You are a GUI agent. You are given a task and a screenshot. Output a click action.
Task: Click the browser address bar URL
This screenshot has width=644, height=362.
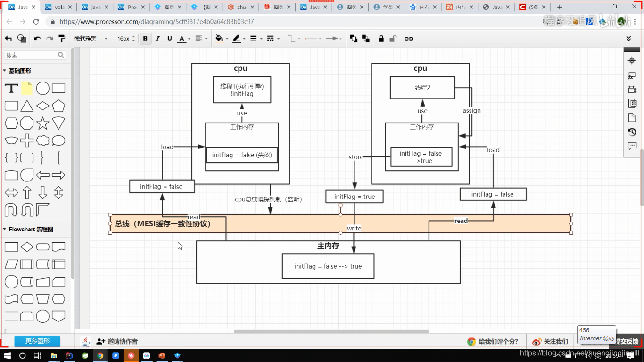(x=157, y=22)
